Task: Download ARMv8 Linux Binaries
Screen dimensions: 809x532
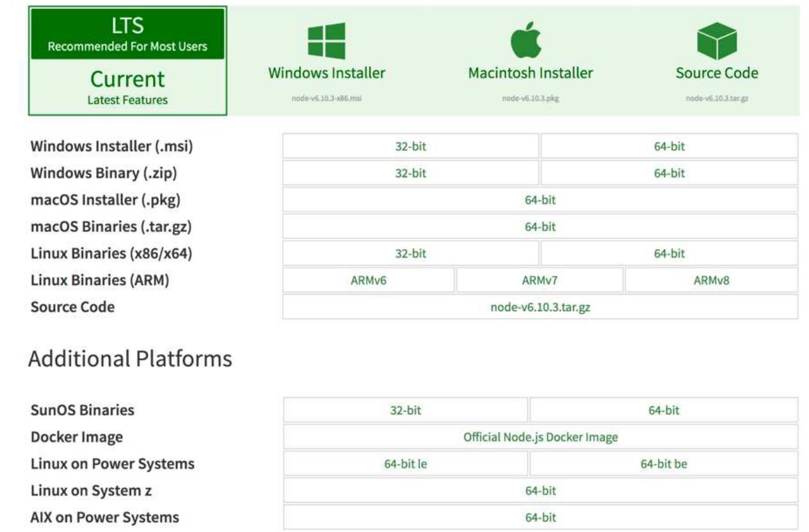Action: click(712, 280)
